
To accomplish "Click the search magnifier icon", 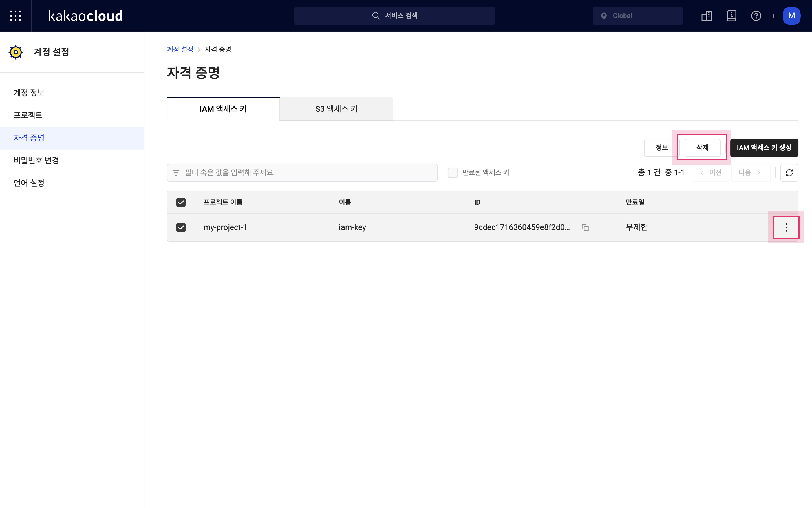I will click(x=376, y=16).
